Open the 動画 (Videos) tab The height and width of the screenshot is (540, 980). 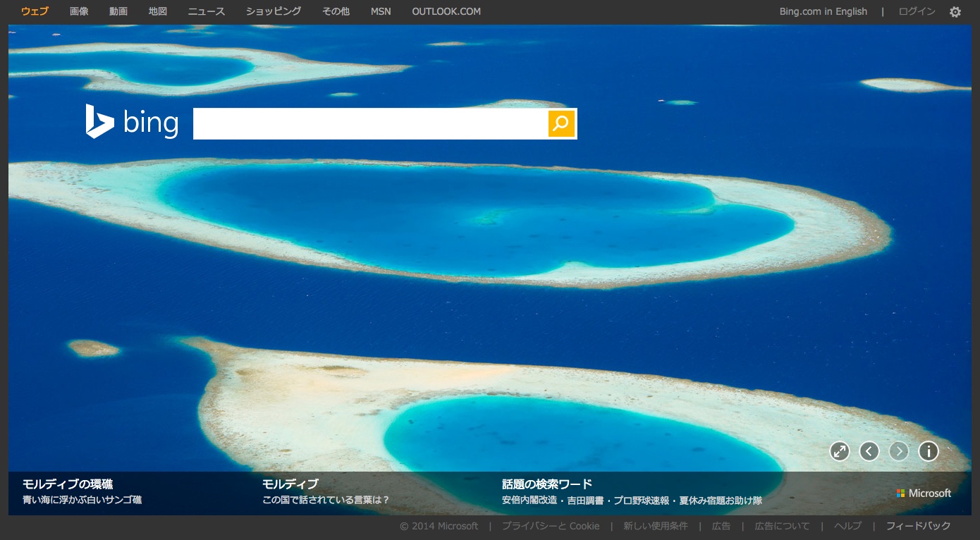coord(118,11)
